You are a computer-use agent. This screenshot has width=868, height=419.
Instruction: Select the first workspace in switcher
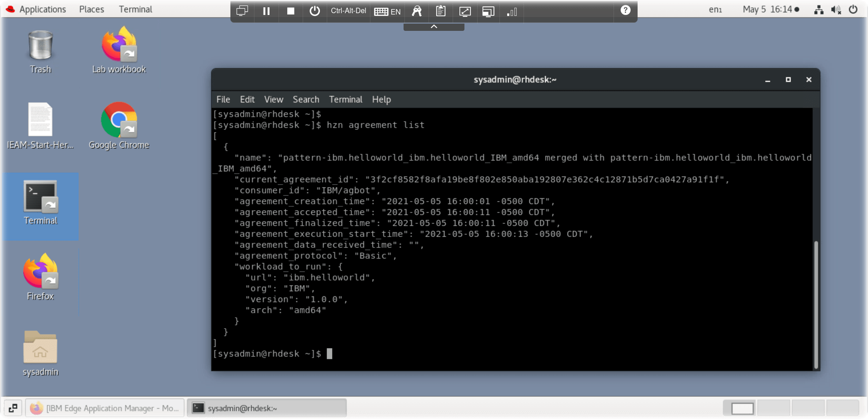(x=739, y=408)
